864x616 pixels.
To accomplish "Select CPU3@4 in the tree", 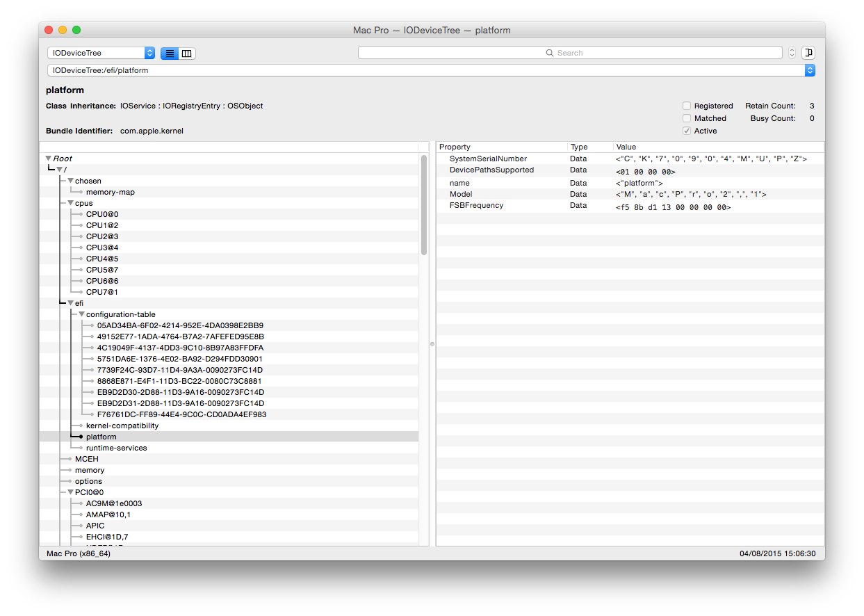I will [102, 248].
